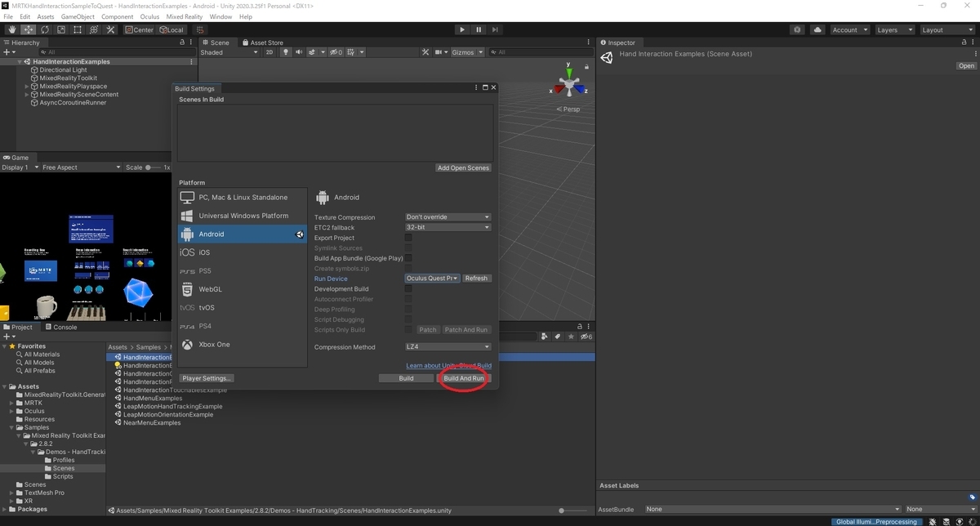Open Texture Compression dropdown
This screenshot has width=980, height=526.
(x=448, y=217)
